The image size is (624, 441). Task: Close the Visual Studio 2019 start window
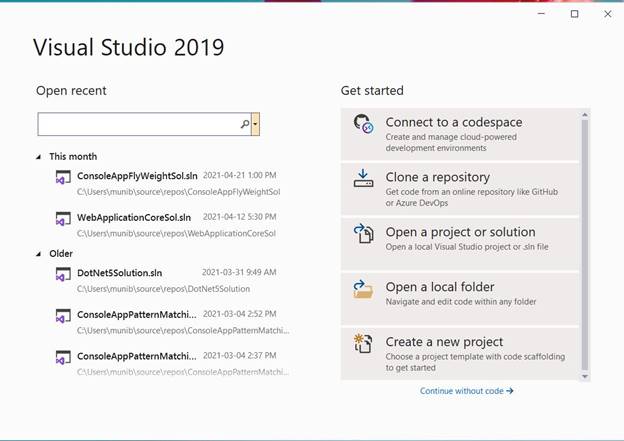pyautogui.click(x=608, y=14)
